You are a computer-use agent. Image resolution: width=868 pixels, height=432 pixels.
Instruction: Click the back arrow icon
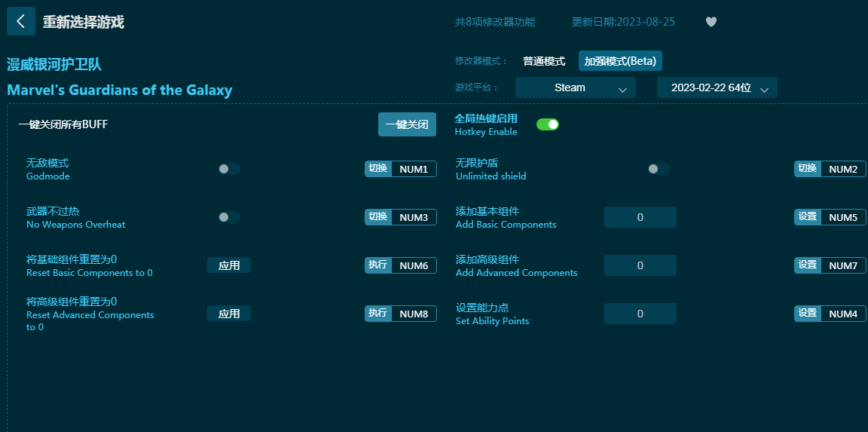[20, 21]
